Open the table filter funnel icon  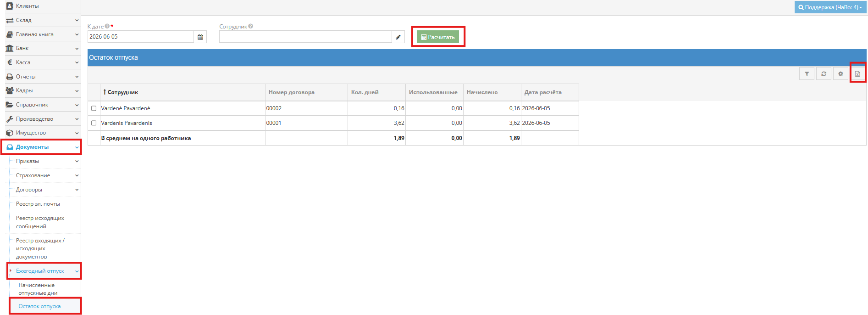(807, 73)
